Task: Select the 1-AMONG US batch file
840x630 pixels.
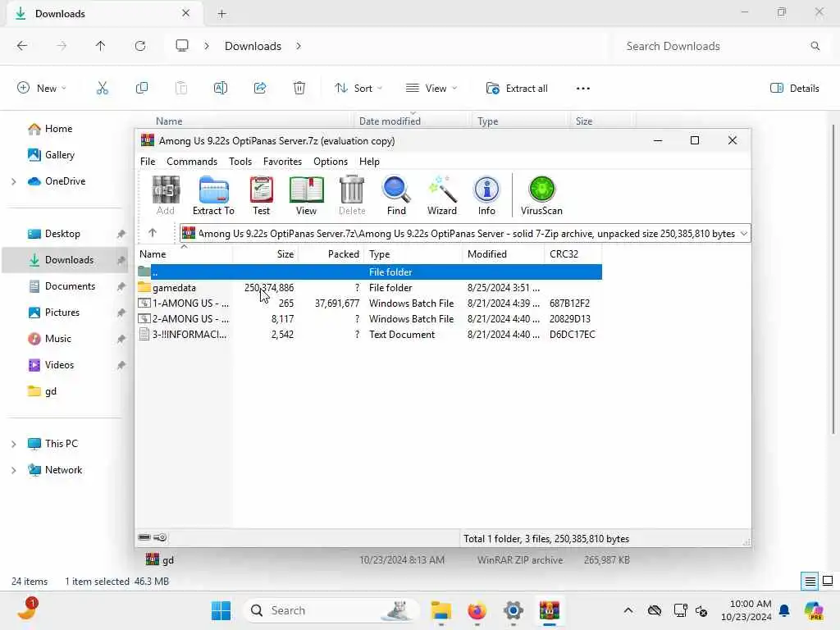Action: coord(370,304)
